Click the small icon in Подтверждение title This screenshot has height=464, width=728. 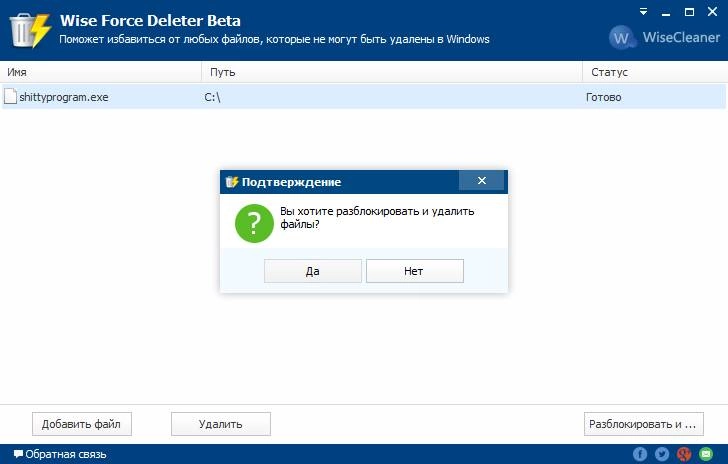point(232,182)
